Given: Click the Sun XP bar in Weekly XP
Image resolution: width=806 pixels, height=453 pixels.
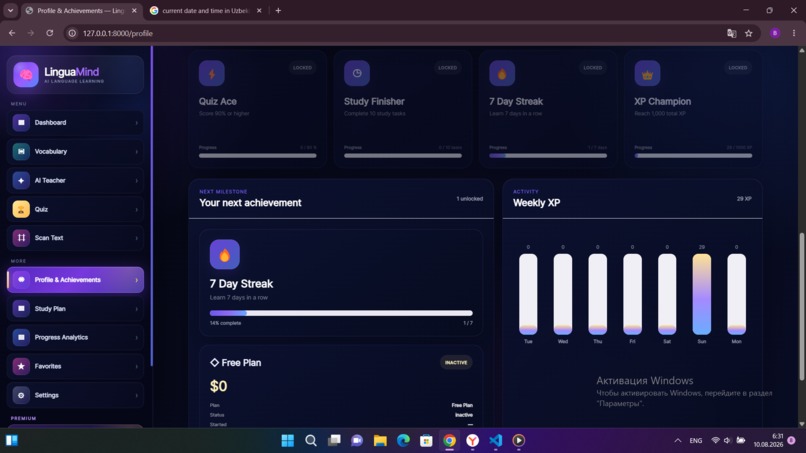Looking at the screenshot, I should pos(702,294).
